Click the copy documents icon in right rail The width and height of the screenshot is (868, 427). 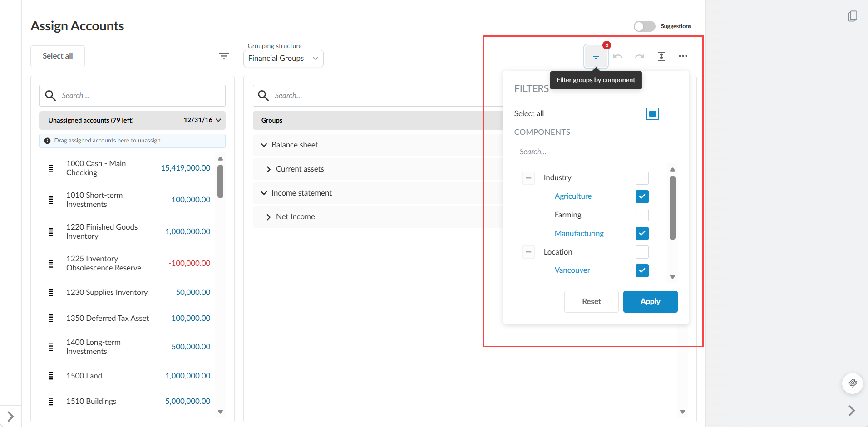pos(853,16)
